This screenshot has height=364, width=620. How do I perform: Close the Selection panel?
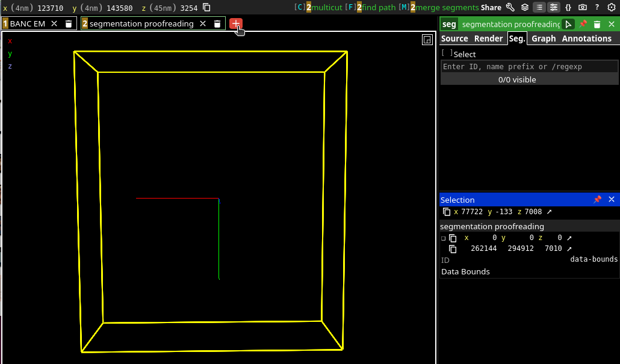click(x=612, y=199)
